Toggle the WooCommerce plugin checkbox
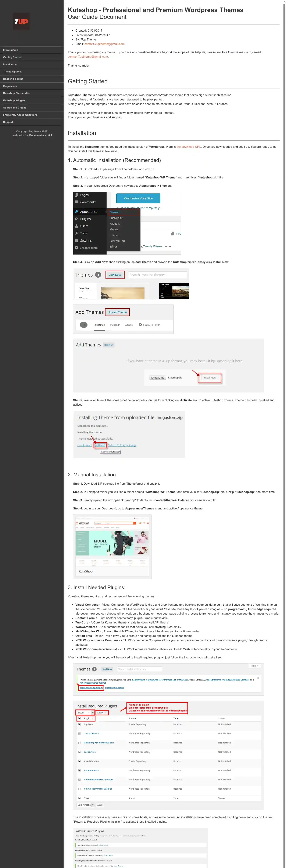286x868 pixels. pos(79,770)
